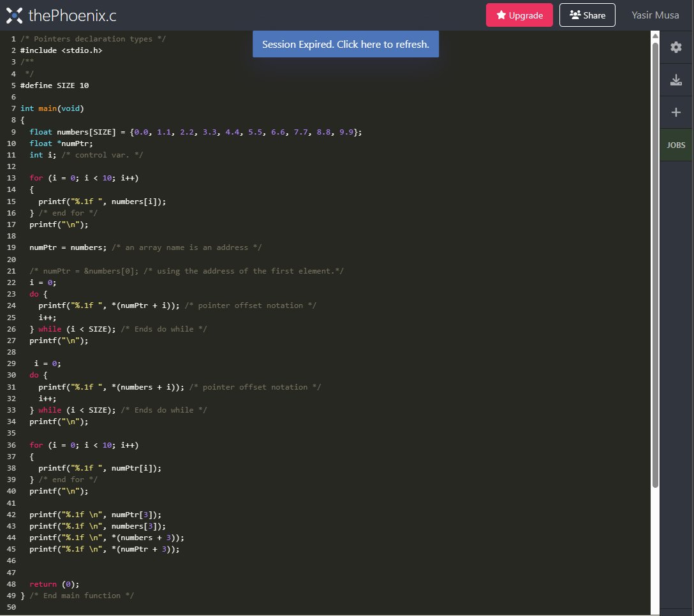Click line number 50 in gutter
Viewport: 694px width, 616px height.
[x=11, y=607]
